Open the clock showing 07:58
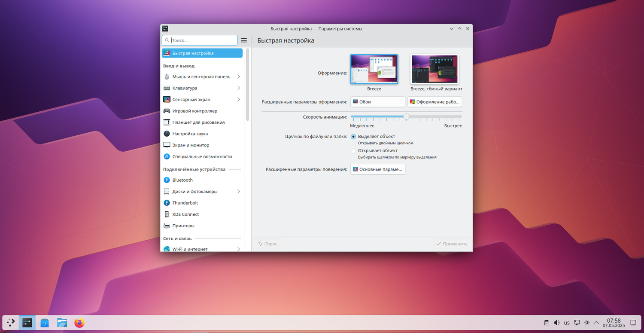The height and width of the screenshot is (333, 644). click(614, 323)
